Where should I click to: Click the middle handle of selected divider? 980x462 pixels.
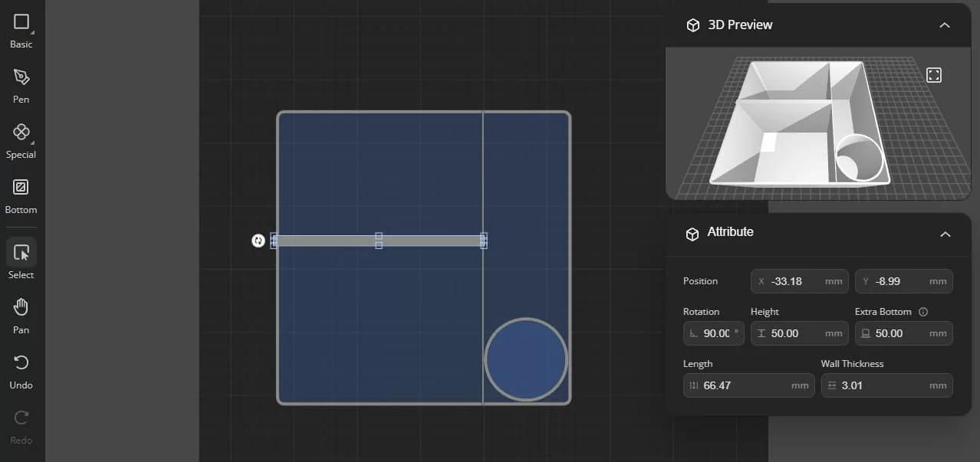[379, 241]
